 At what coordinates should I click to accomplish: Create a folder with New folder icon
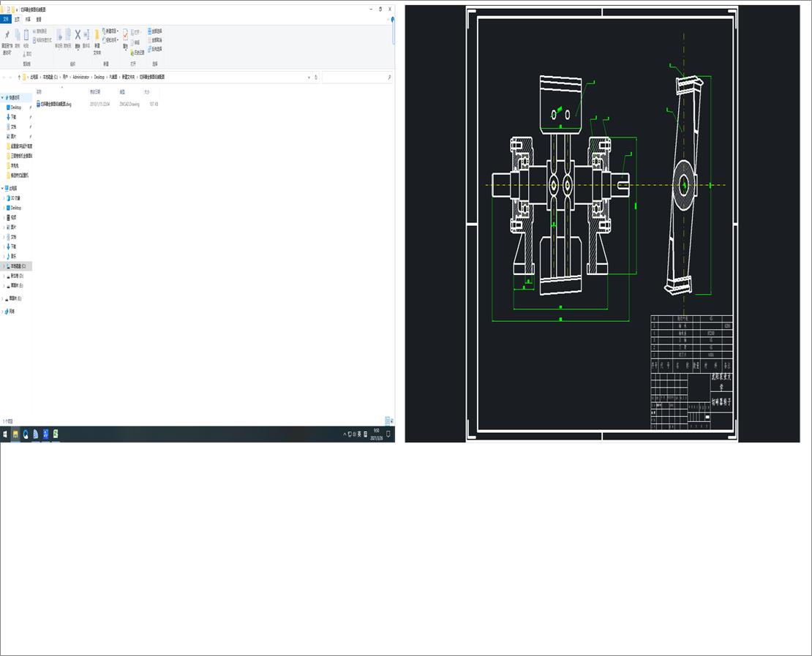click(x=97, y=36)
